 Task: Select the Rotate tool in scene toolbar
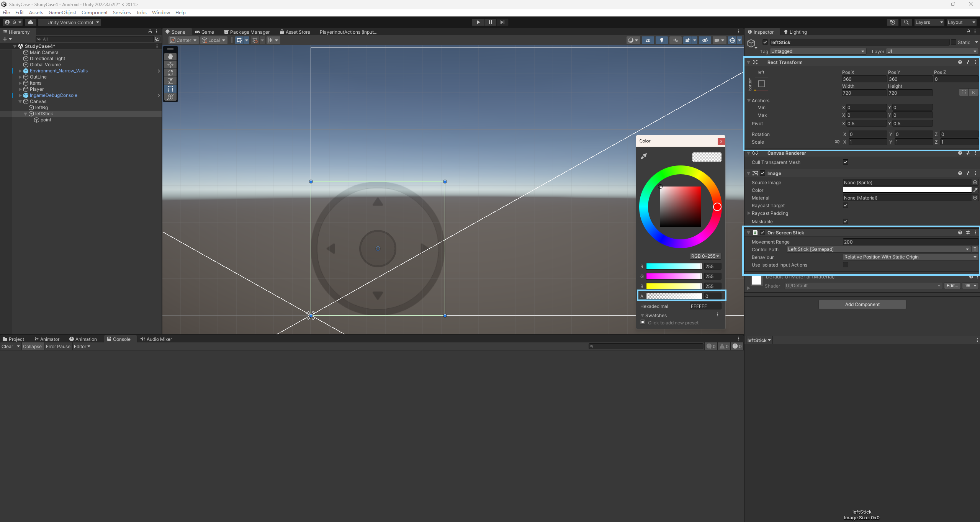(170, 73)
